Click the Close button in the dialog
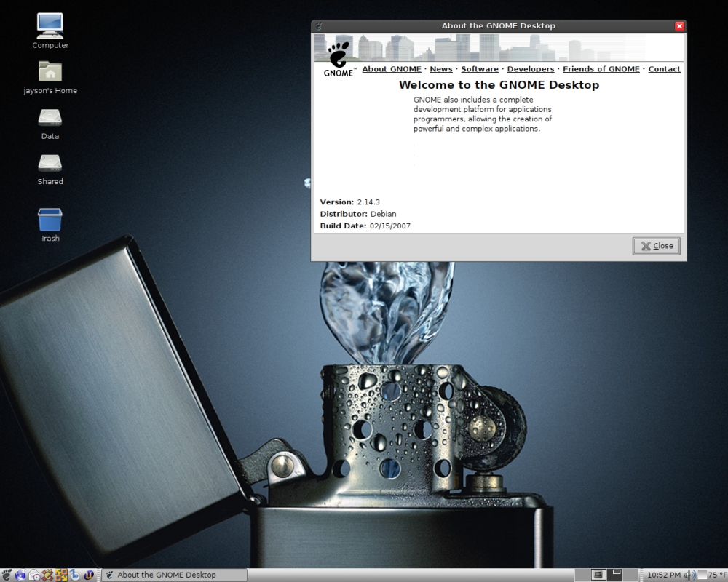This screenshot has height=582, width=728. pyautogui.click(x=657, y=246)
